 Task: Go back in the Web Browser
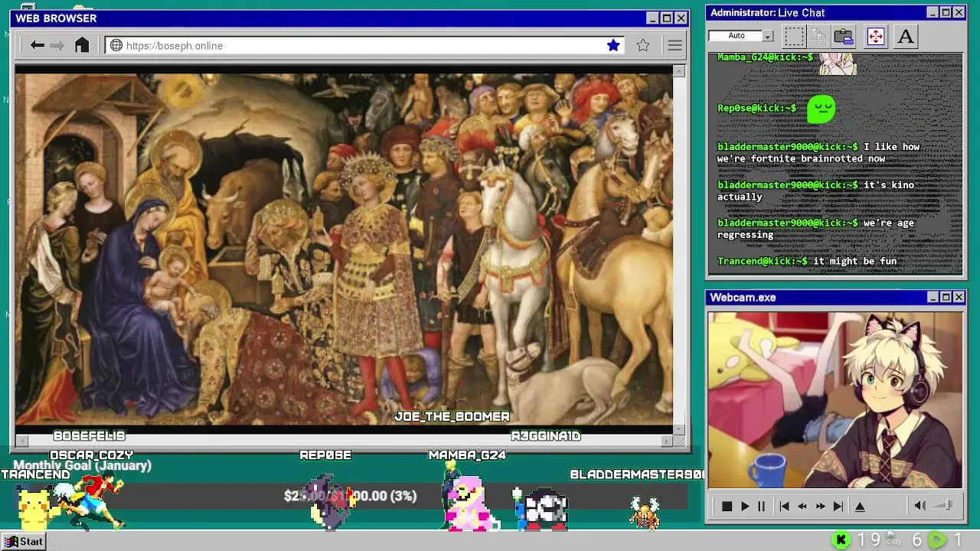pyautogui.click(x=37, y=45)
